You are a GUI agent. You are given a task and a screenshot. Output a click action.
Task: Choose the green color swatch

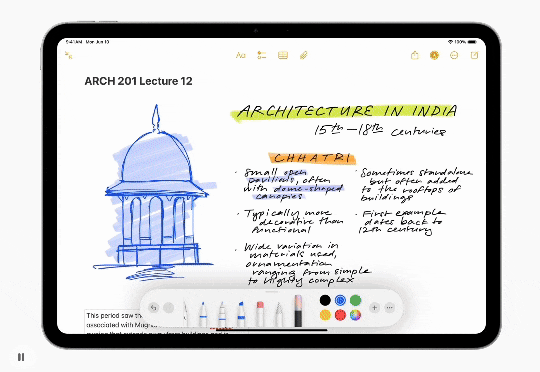(355, 300)
